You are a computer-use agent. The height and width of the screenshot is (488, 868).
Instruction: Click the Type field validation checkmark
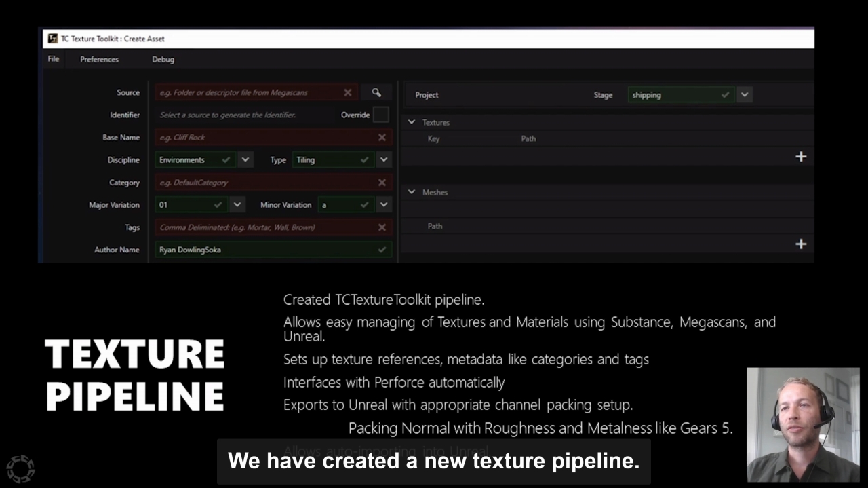coord(364,160)
